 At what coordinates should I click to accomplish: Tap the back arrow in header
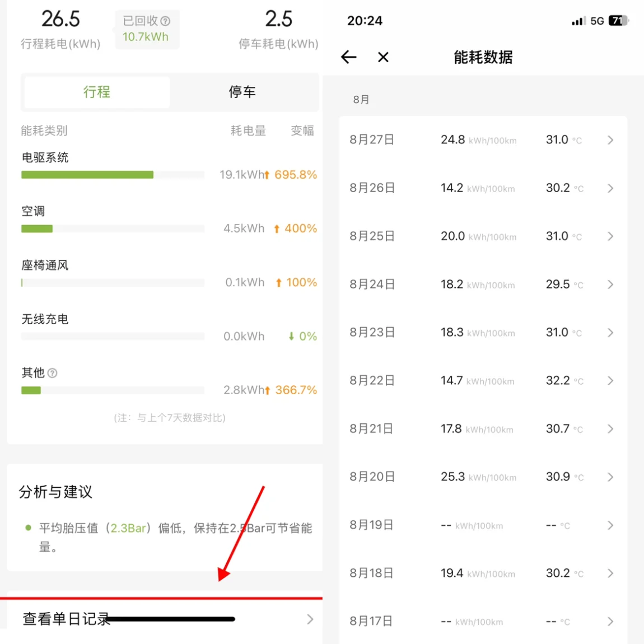click(x=349, y=57)
